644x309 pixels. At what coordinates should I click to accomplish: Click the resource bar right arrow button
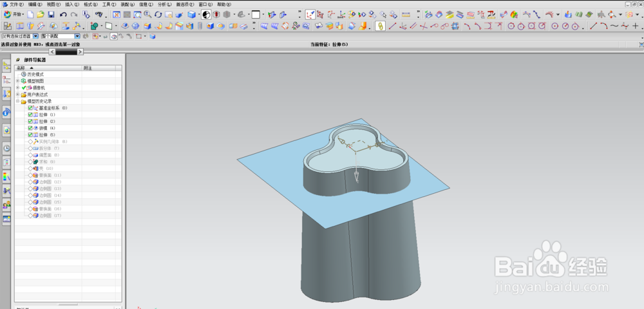coord(80,51)
